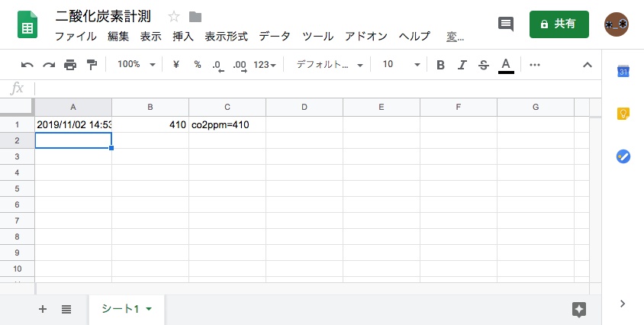
Task: Toggle italic formatting
Action: click(x=462, y=65)
